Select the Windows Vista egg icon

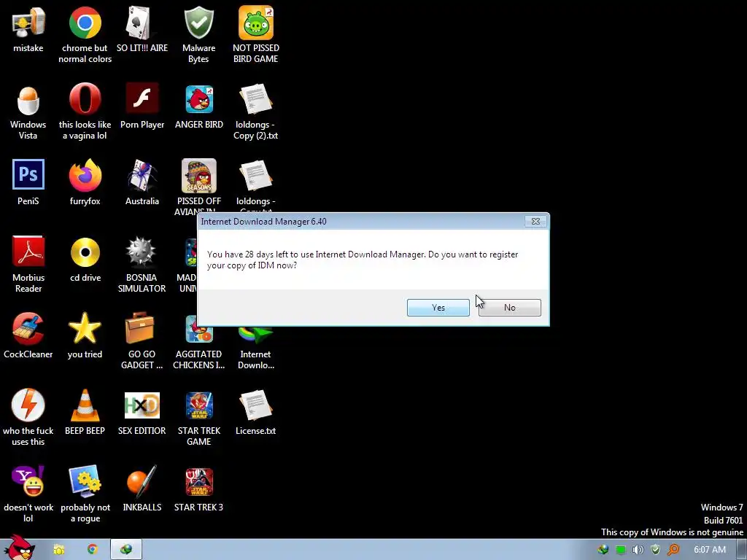(x=28, y=112)
